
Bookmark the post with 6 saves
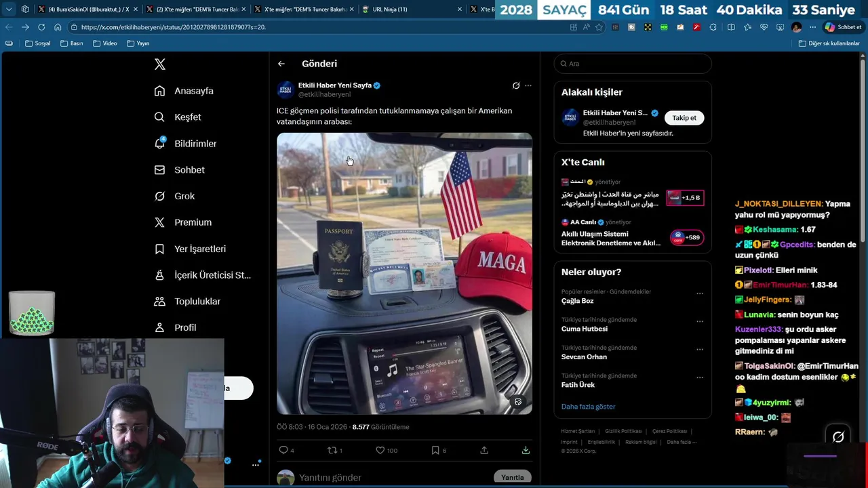click(439, 450)
